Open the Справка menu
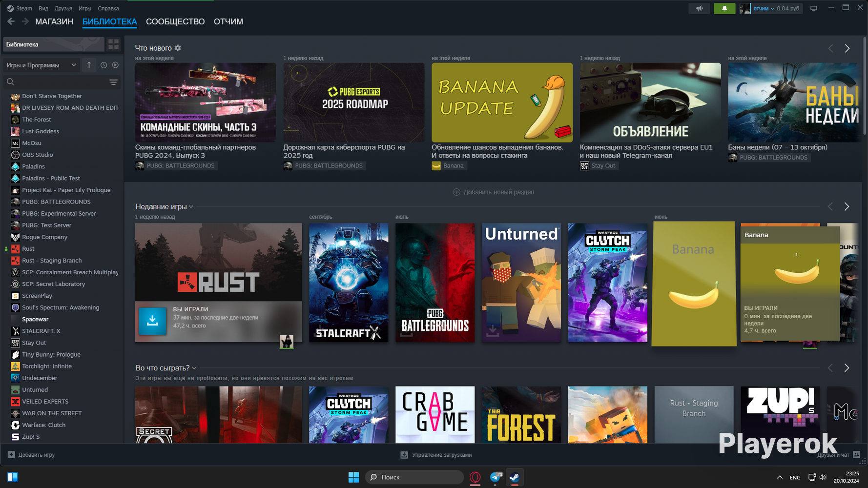This screenshot has height=488, width=868. click(x=108, y=8)
